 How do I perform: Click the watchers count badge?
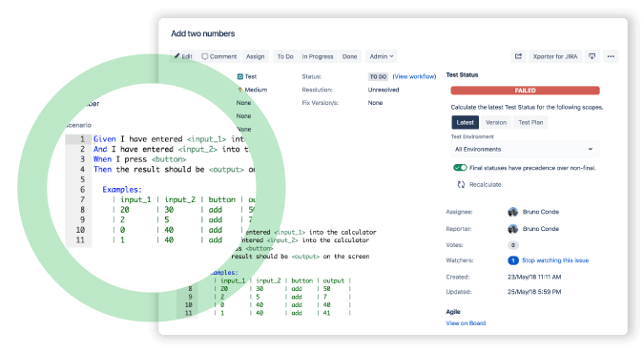click(x=513, y=260)
